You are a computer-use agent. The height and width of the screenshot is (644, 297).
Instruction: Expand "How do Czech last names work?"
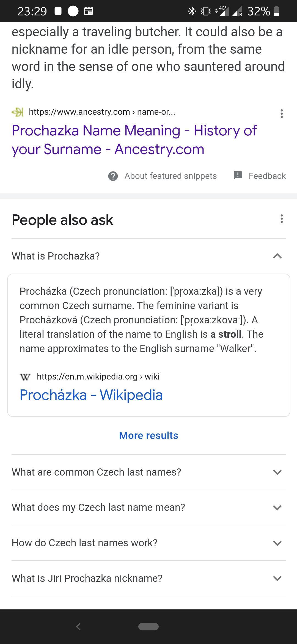tap(277, 543)
